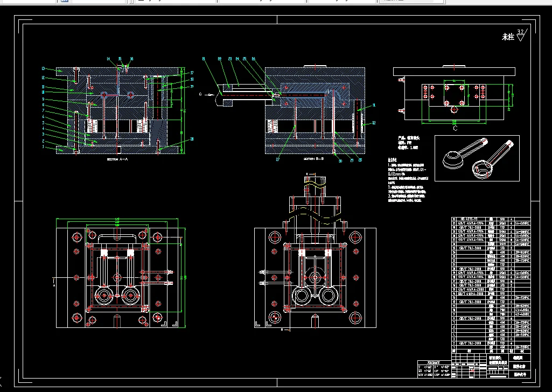Click the 0.02mm line in the technical notes

click(x=397, y=174)
